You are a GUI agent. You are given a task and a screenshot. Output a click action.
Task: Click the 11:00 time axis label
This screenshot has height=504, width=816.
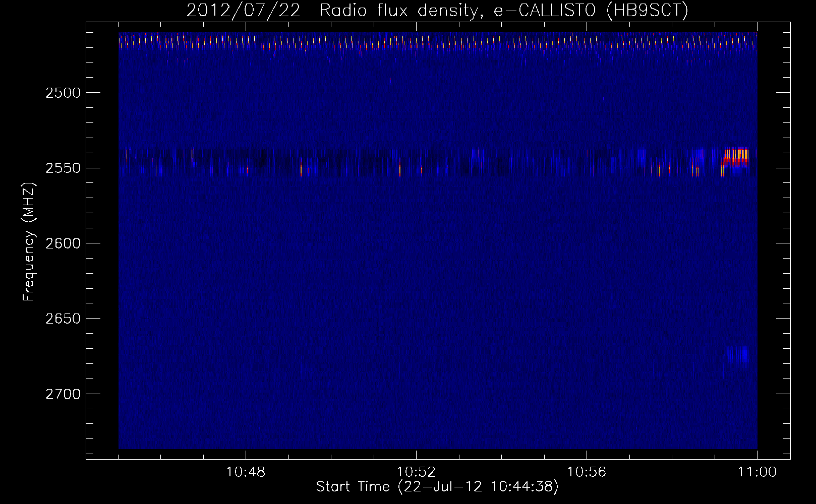tap(757, 472)
